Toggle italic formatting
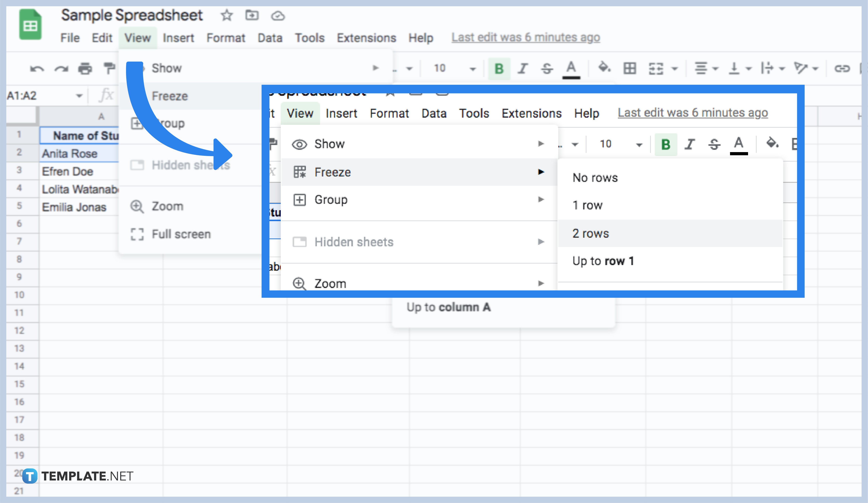The image size is (868, 503). [523, 68]
